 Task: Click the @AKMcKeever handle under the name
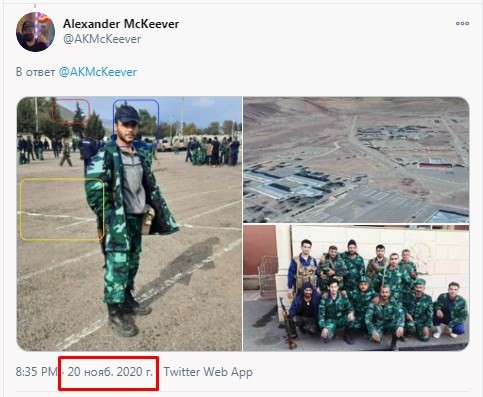pyautogui.click(x=102, y=39)
